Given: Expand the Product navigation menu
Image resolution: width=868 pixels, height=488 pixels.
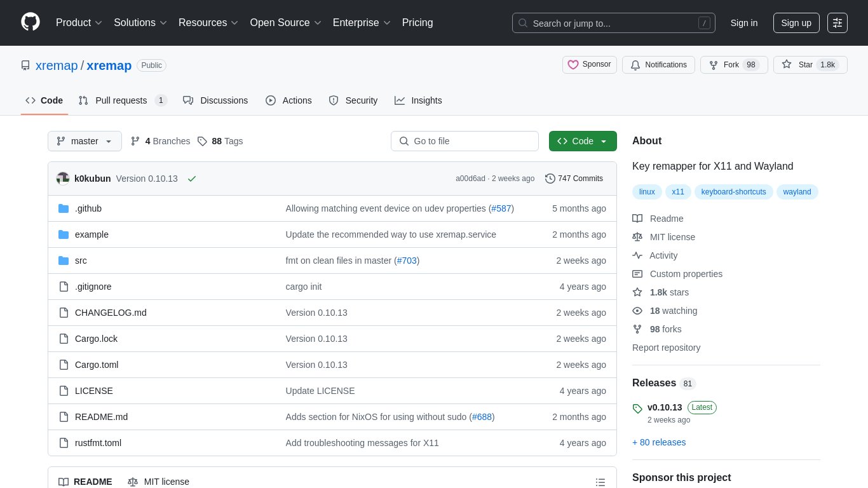Looking at the screenshot, I should point(79,23).
